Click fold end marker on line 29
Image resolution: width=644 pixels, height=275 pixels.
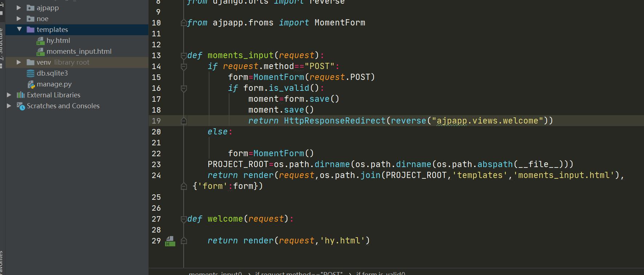(x=184, y=241)
